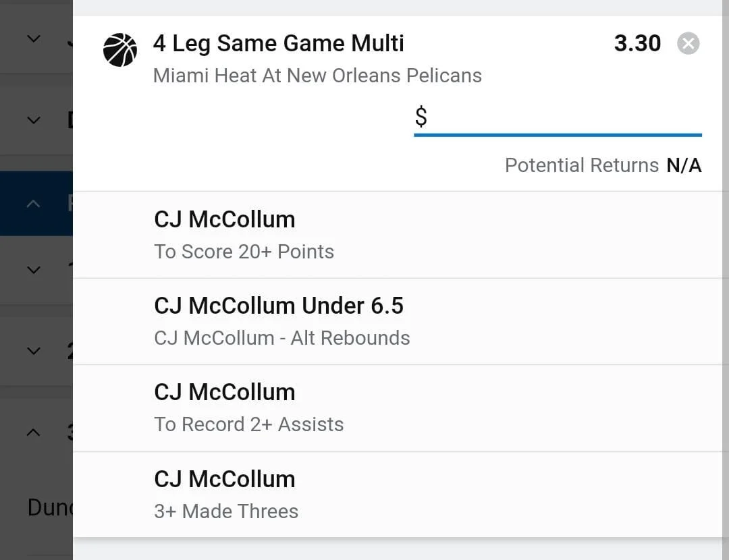Remove the 4 Leg Same Game Multi bet

688,44
